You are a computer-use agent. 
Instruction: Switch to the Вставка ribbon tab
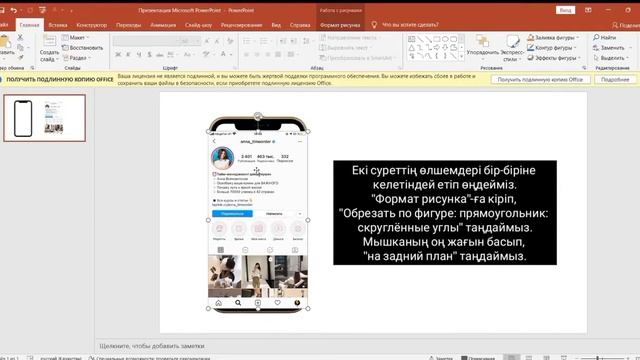58,25
